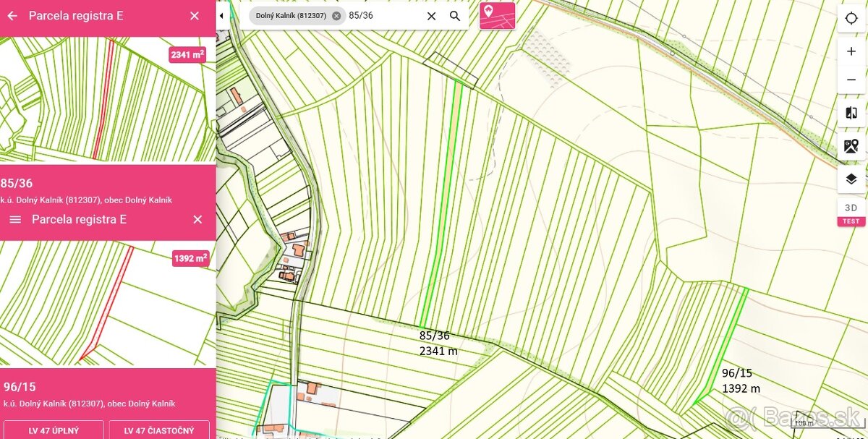The height and width of the screenshot is (439, 868).
Task: Open the LV 47 ÚPLNÝ document
Action: point(54,430)
